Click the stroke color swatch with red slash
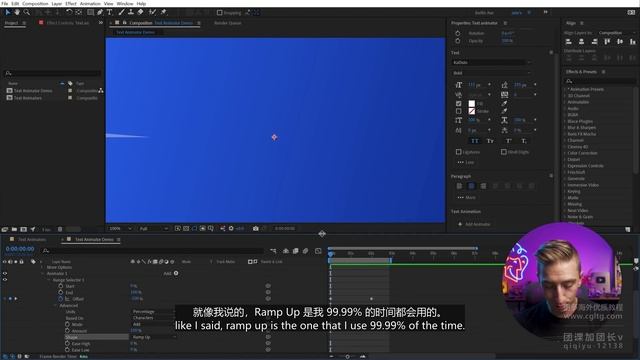 click(x=472, y=111)
